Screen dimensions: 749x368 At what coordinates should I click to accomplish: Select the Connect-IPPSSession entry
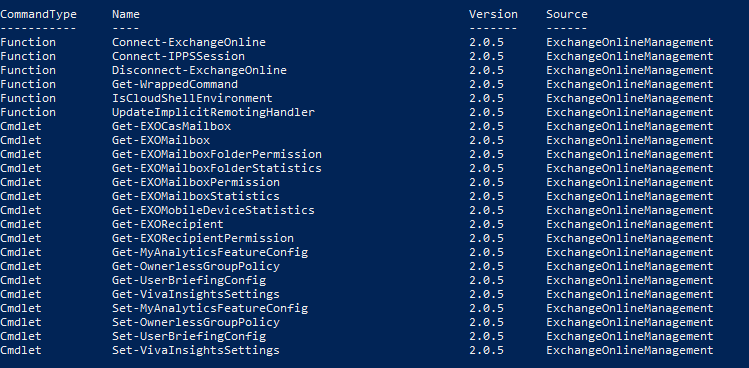coord(178,56)
